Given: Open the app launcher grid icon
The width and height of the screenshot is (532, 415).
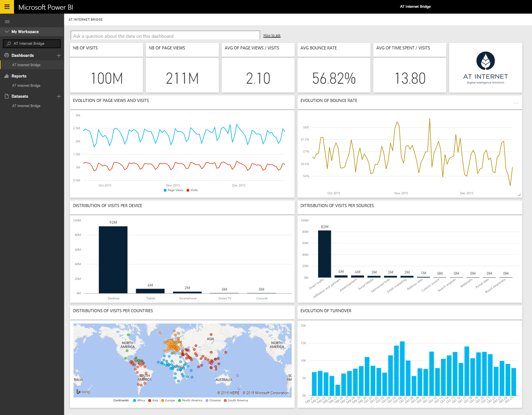Looking at the screenshot, I should (7, 7).
